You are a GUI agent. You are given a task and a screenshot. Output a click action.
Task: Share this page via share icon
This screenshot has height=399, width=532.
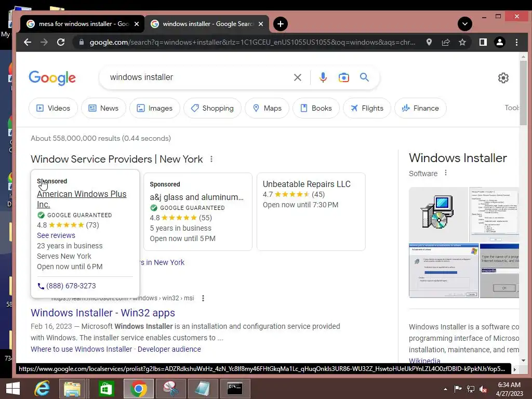(445, 42)
